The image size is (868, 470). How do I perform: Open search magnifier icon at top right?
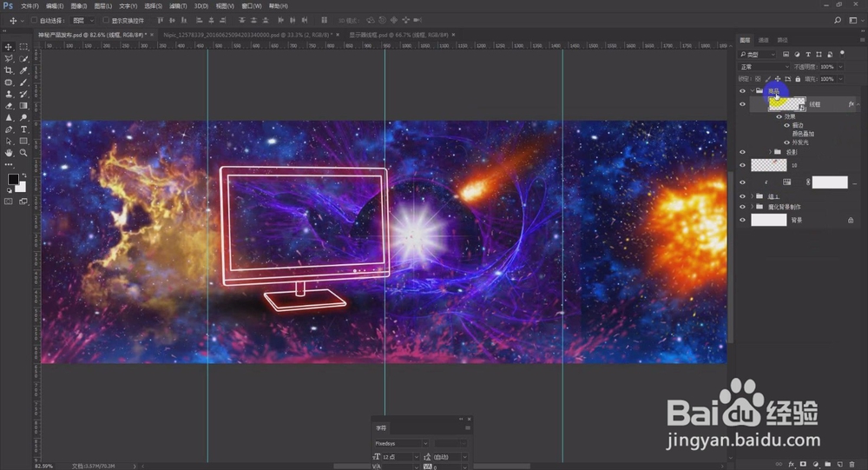point(838,21)
